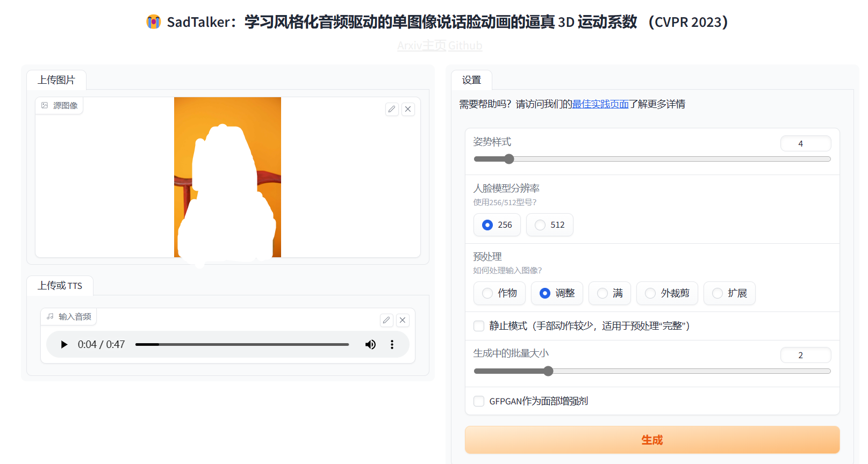
Task: Edit the source image with the pencil icon
Action: (x=392, y=109)
